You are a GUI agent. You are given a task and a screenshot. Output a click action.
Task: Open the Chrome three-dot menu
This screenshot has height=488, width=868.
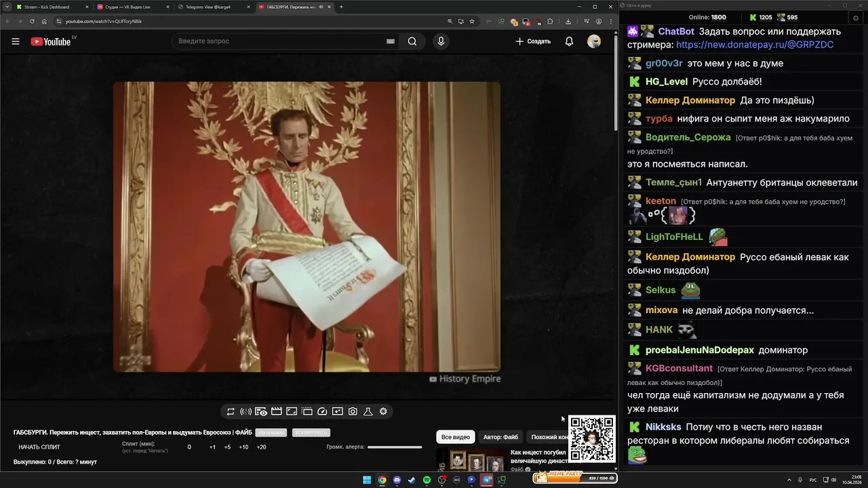[610, 21]
